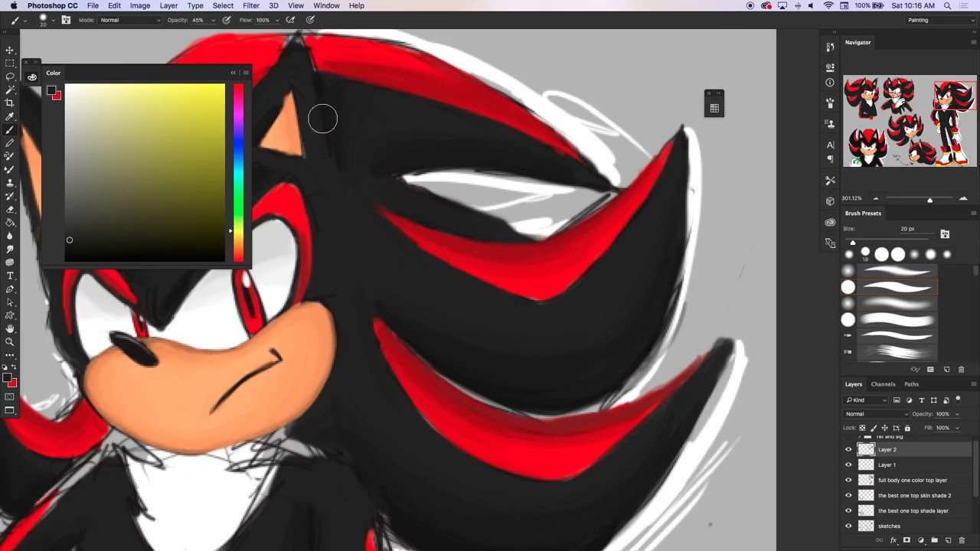Create a new layer
This screenshot has width=980, height=551.
[947, 540]
